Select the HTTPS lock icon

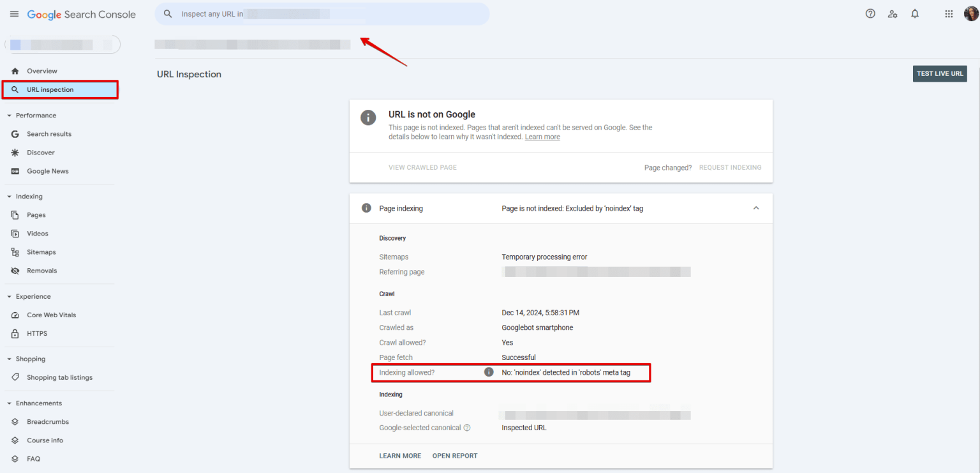(x=15, y=333)
